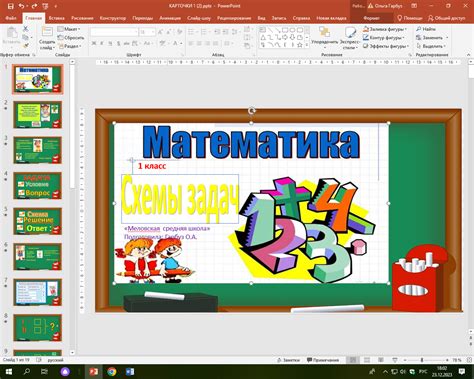Viewport: 474px width, 379px height.
Task: Open reading view from the status bar
Action: 381,360
